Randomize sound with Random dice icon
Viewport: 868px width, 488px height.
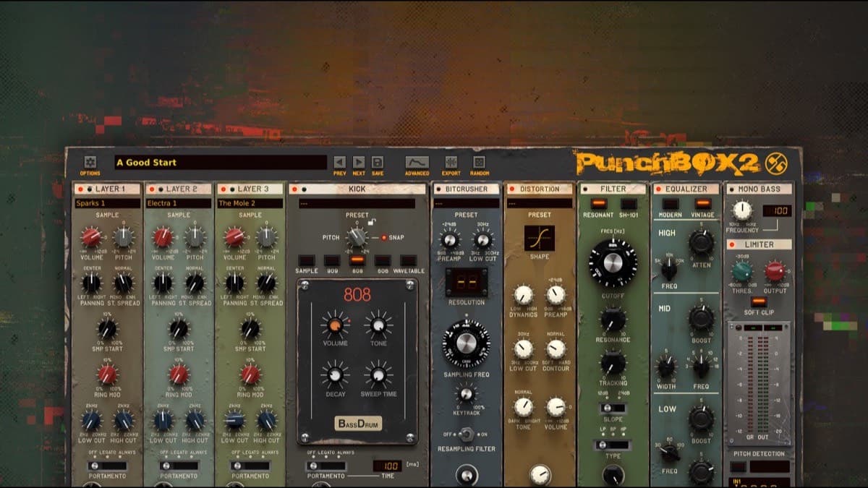[x=479, y=163]
